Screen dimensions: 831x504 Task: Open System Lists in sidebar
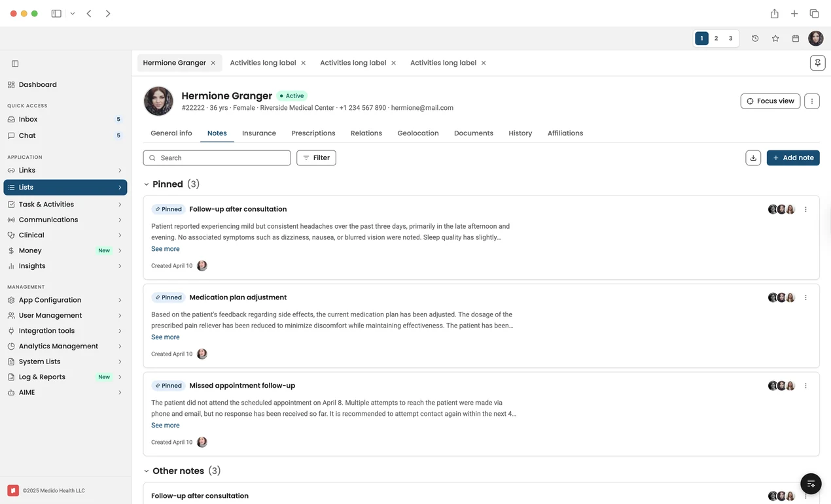click(x=65, y=361)
